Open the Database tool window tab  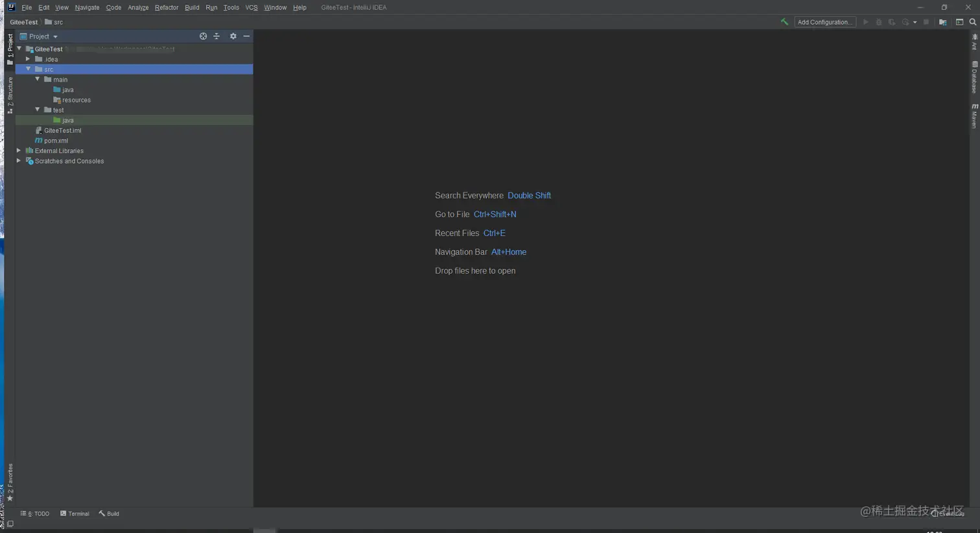coord(974,77)
